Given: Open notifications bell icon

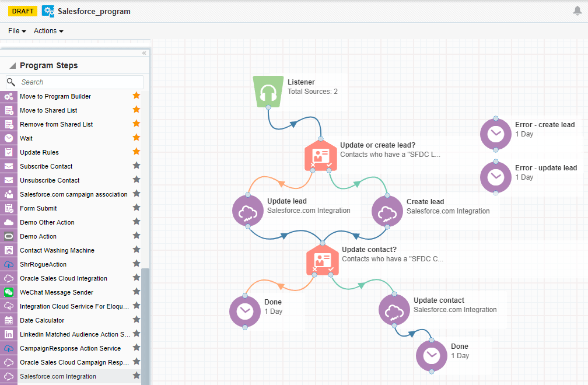Looking at the screenshot, I should tap(577, 11).
